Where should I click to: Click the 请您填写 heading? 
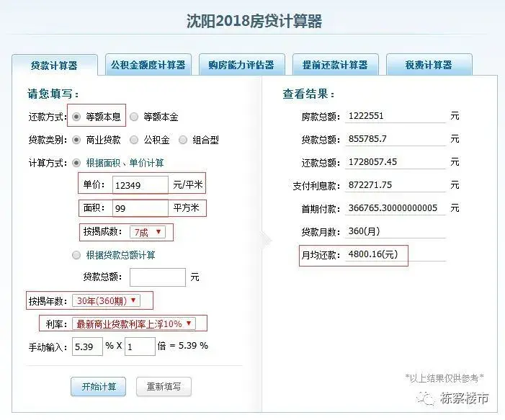[x=53, y=94]
